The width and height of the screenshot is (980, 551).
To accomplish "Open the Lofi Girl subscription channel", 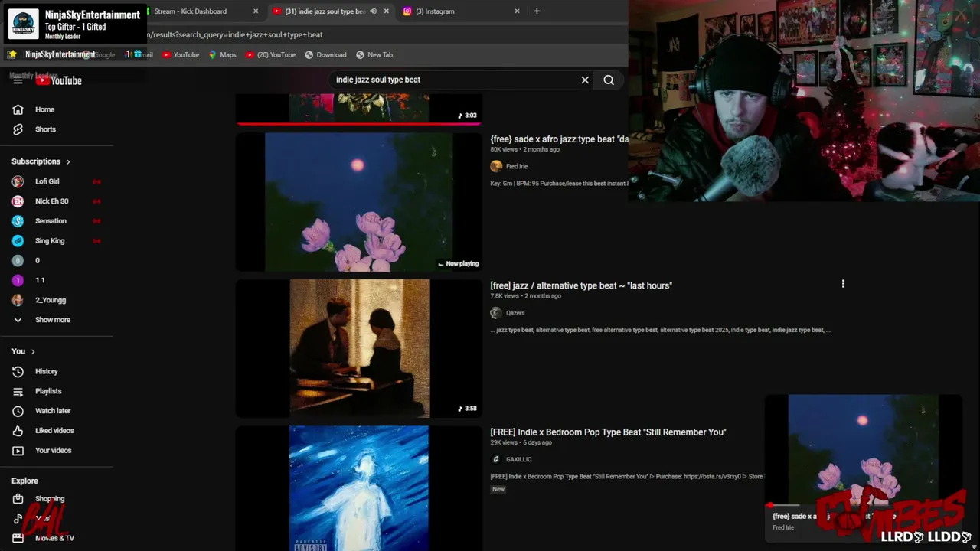I will point(47,181).
